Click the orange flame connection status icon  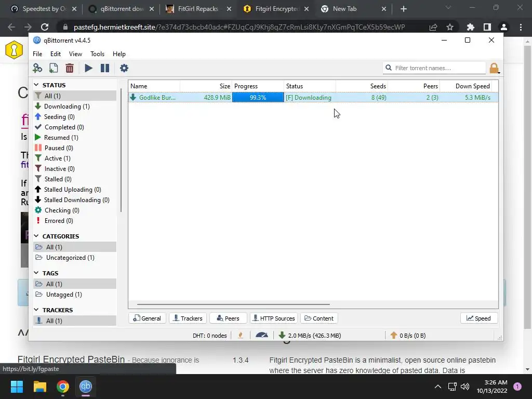click(x=241, y=335)
